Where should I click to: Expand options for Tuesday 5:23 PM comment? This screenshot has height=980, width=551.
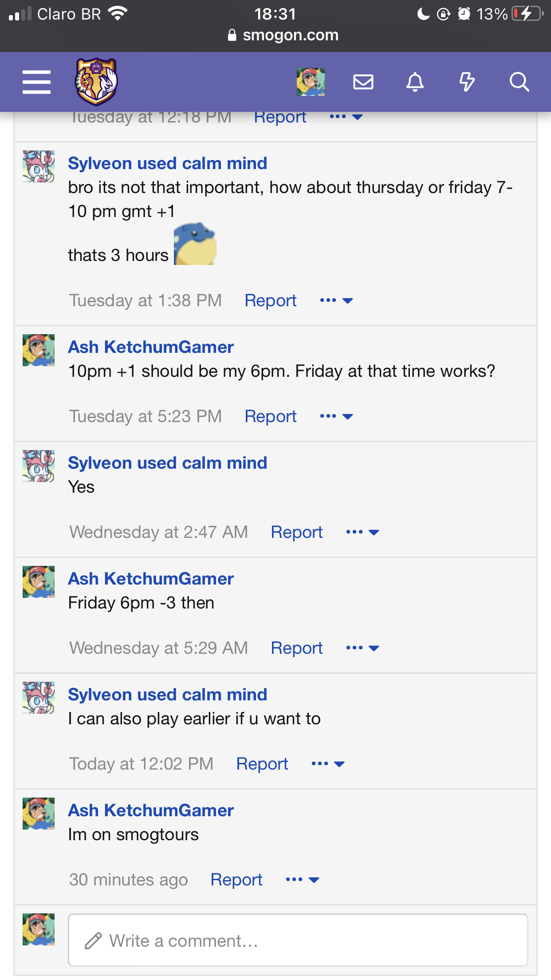pos(336,416)
